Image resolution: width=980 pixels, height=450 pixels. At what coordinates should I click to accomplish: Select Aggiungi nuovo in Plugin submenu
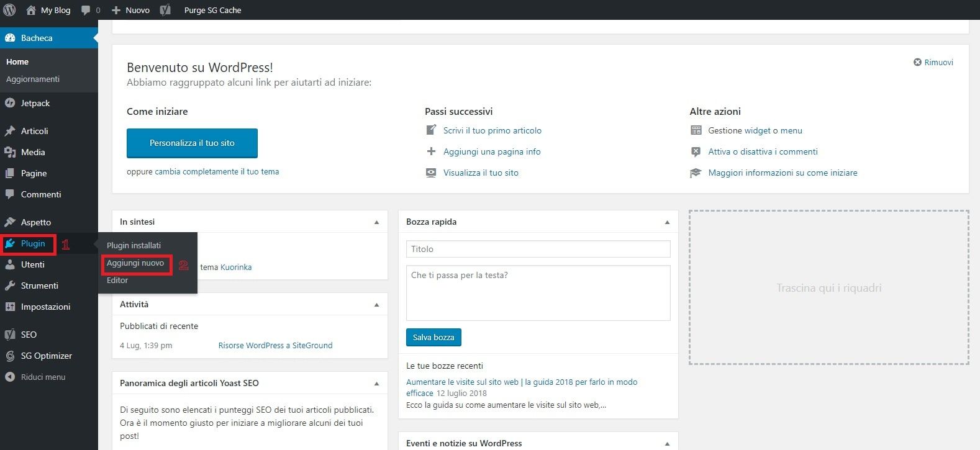(135, 263)
